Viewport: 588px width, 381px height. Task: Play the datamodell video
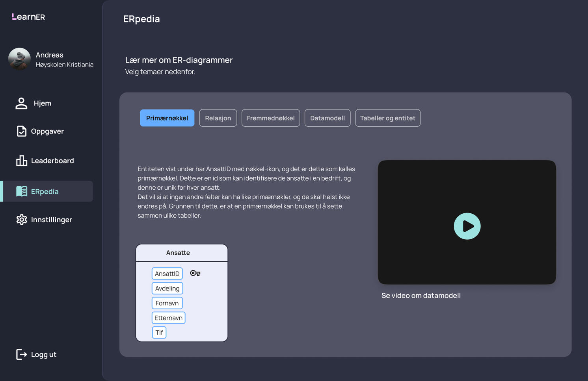coord(467,226)
